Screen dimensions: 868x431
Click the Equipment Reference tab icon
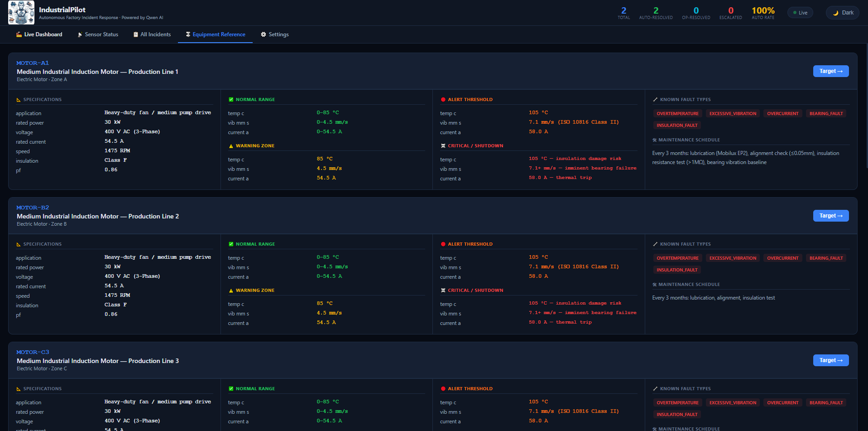point(188,34)
